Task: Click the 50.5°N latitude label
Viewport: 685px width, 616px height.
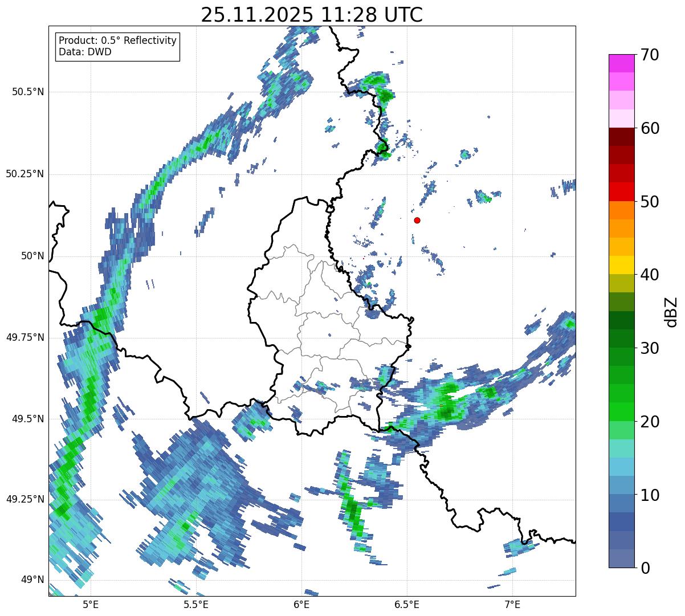Action: [x=27, y=92]
